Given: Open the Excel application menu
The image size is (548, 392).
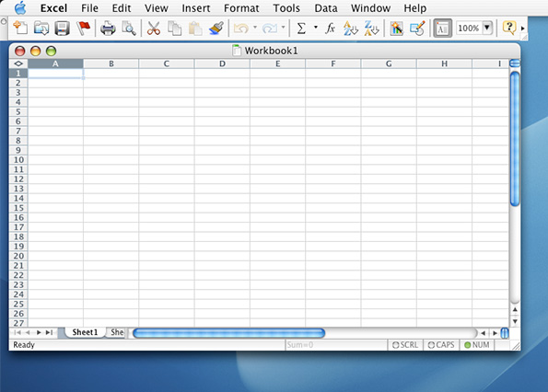Looking at the screenshot, I should pos(53,8).
